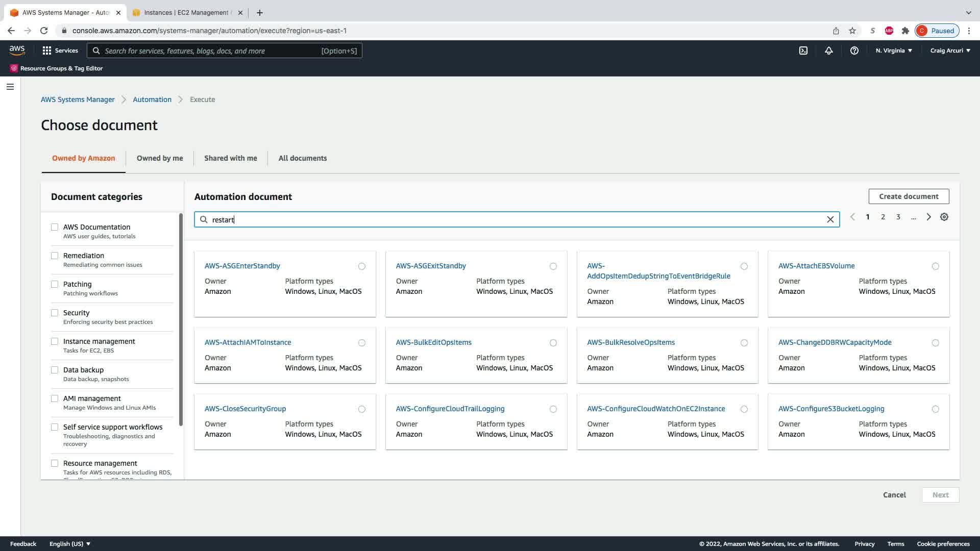Viewport: 980px width, 551px height.
Task: Go to next page arrow
Action: tap(928, 217)
